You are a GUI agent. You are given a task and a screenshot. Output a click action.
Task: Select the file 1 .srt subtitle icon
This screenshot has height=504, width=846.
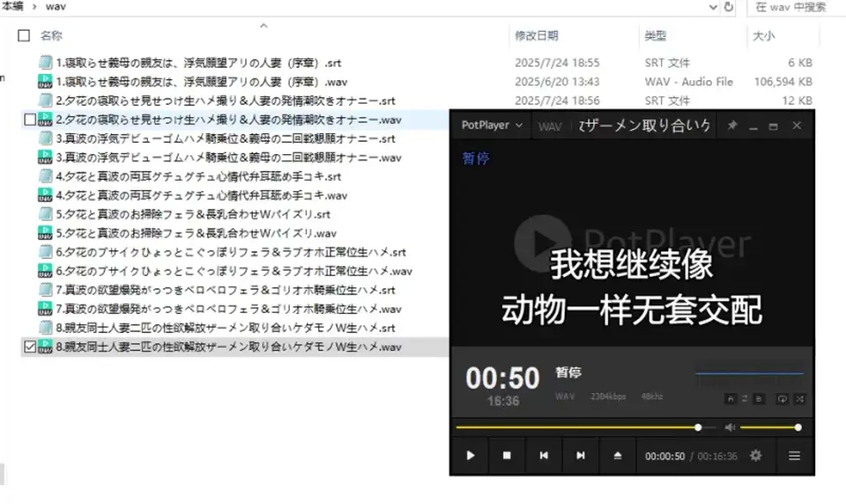coord(45,63)
